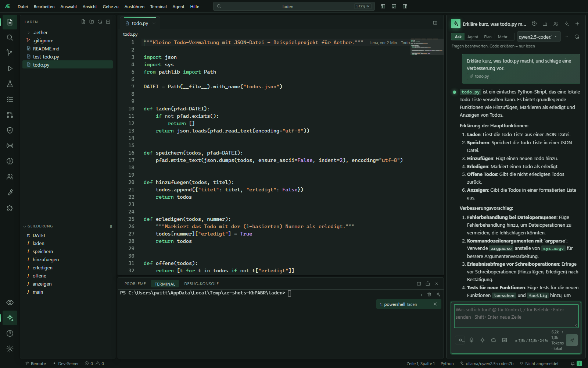The image size is (588, 368).
Task: Switch to the PROBLEME panel tab
Action: (x=135, y=284)
